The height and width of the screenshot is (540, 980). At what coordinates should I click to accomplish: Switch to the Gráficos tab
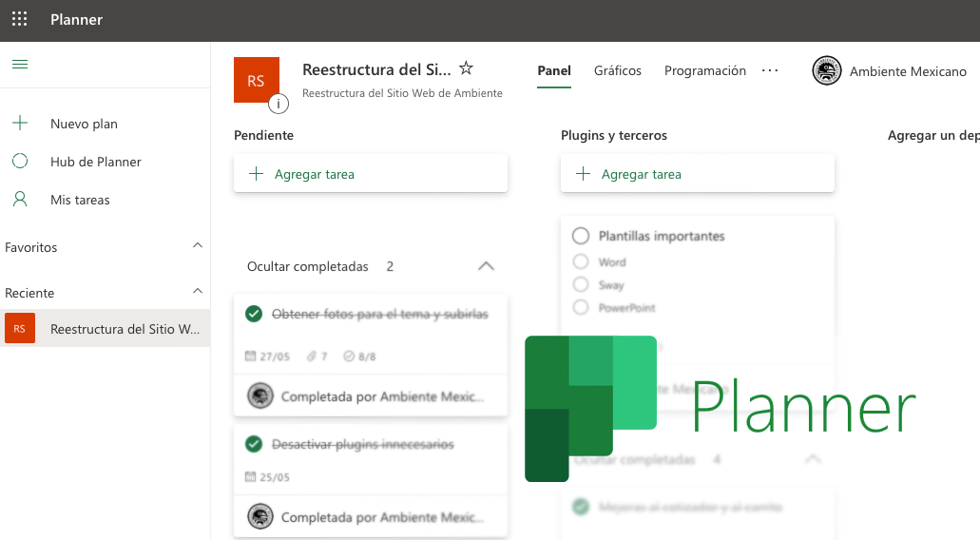coord(618,70)
